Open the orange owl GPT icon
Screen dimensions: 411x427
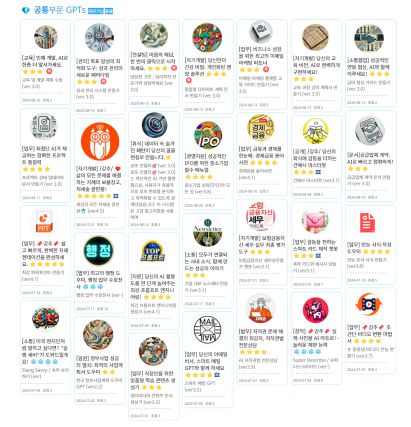pyautogui.click(x=100, y=142)
